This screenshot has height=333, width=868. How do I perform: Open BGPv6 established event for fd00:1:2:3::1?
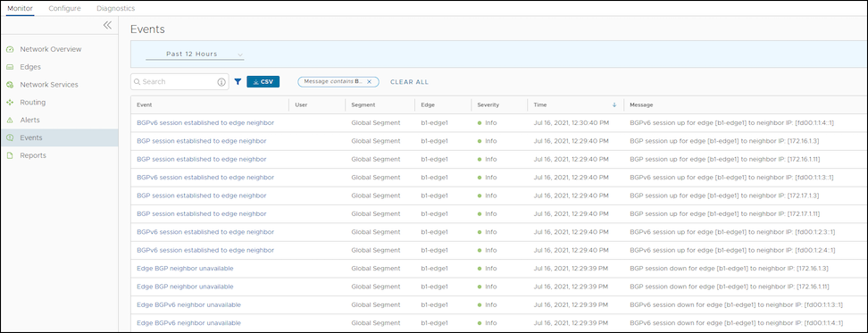point(205,232)
